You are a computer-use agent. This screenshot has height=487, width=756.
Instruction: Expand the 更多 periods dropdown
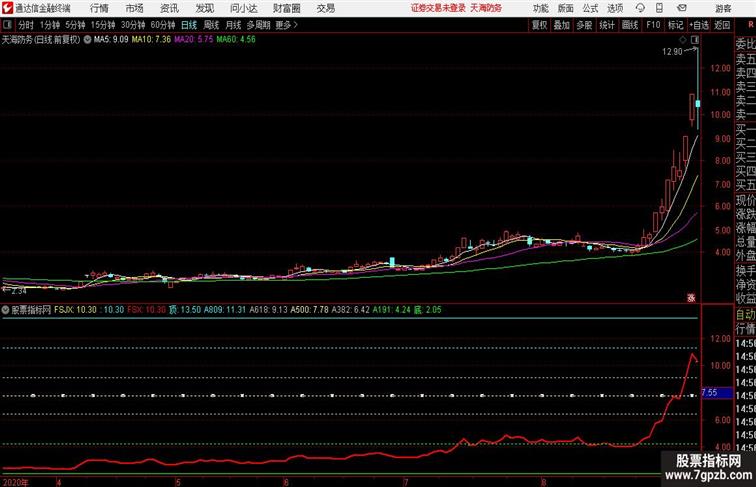click(x=287, y=25)
